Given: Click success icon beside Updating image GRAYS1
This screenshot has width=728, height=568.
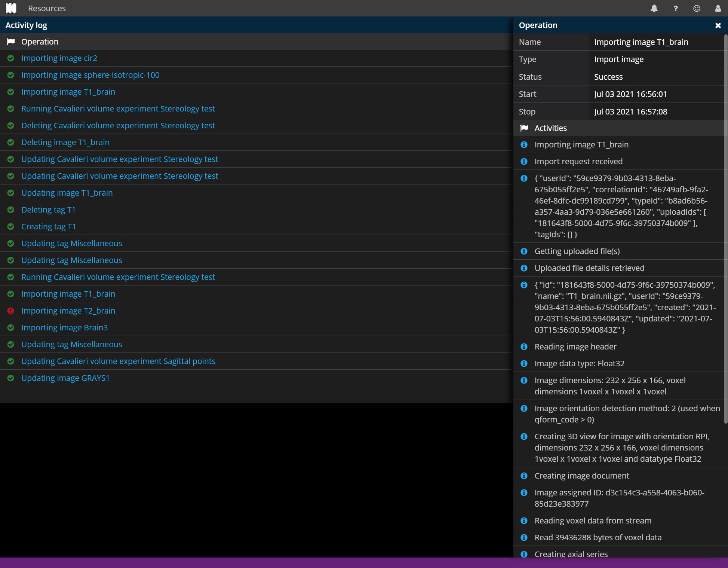Looking at the screenshot, I should (x=11, y=378).
